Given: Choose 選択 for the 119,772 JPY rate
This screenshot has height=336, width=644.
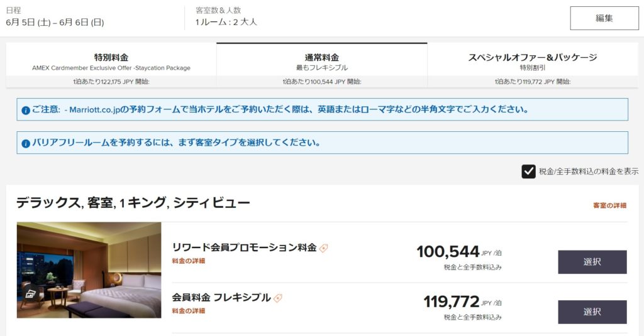Looking at the screenshot, I should tap(592, 312).
